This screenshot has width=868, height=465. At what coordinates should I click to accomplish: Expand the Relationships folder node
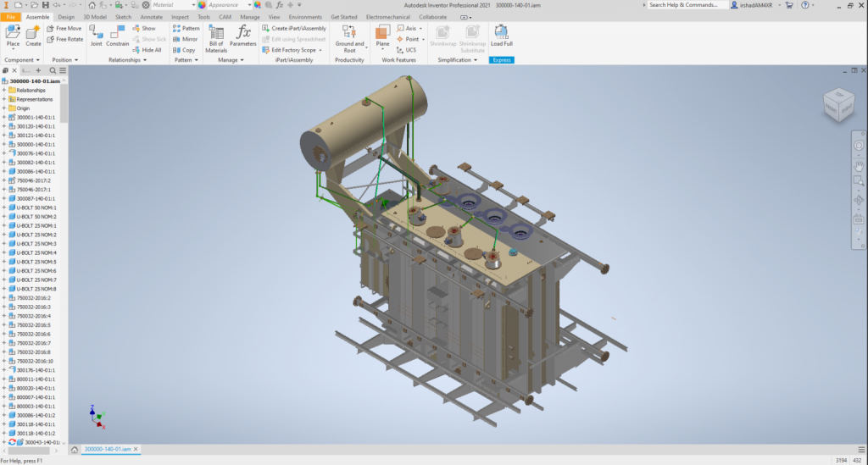click(4, 90)
